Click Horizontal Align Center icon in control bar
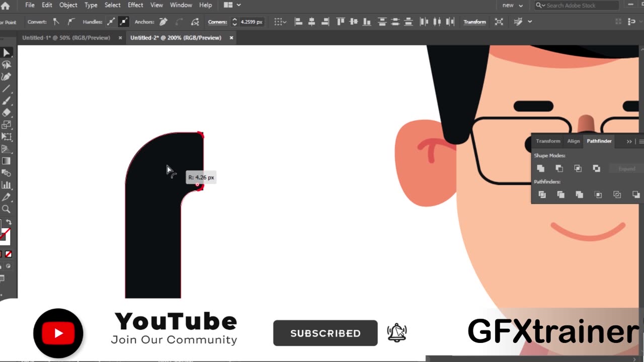This screenshot has height=362, width=644. (x=311, y=22)
